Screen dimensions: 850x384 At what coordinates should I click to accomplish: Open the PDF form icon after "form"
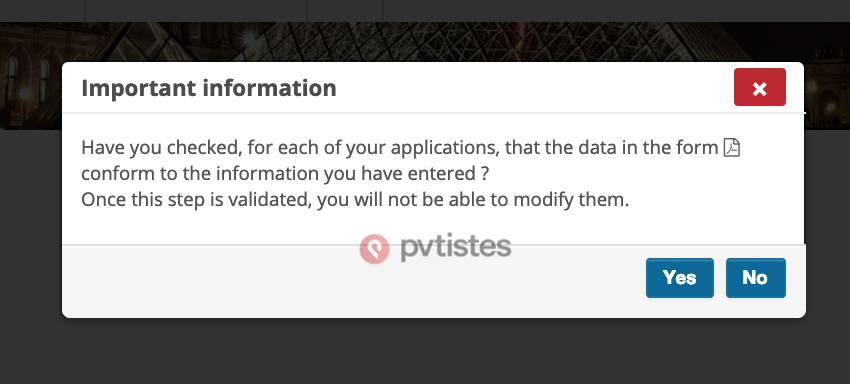732,148
